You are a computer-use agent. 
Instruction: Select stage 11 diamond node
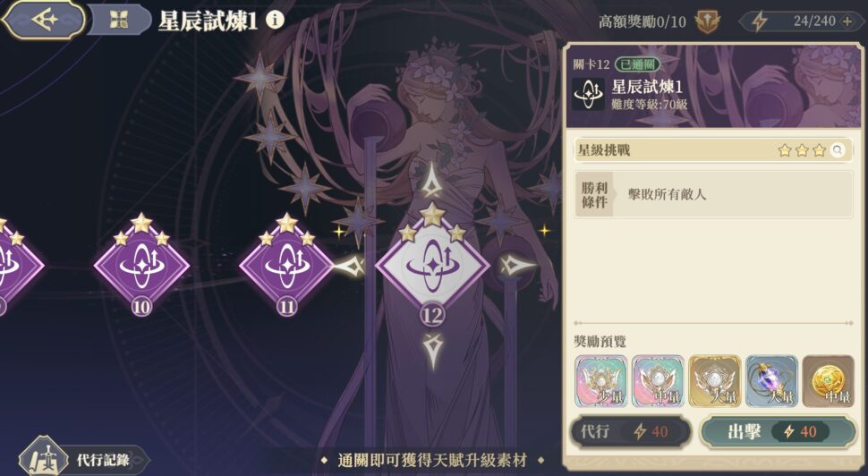(x=286, y=266)
